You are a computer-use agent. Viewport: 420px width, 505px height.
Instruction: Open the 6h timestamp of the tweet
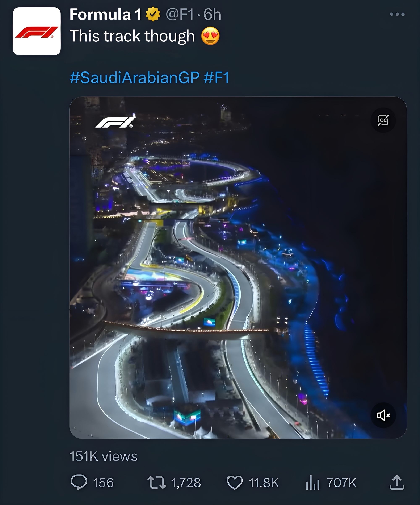tap(212, 15)
